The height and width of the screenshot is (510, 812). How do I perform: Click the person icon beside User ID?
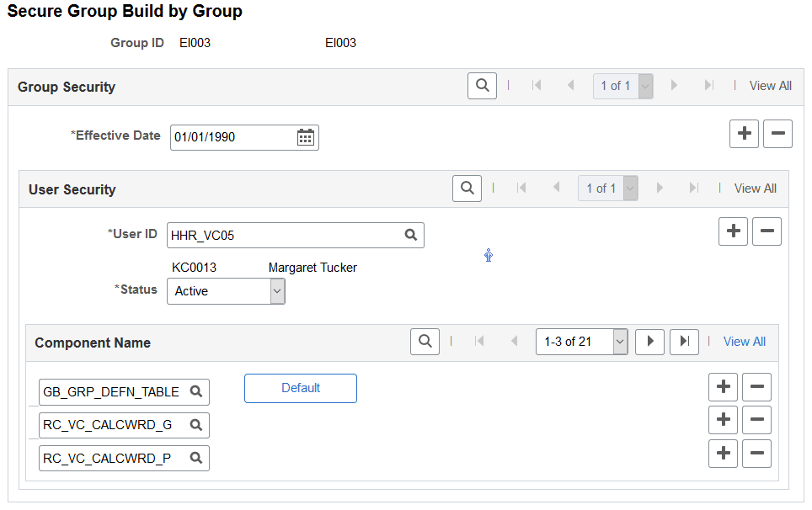click(x=489, y=254)
